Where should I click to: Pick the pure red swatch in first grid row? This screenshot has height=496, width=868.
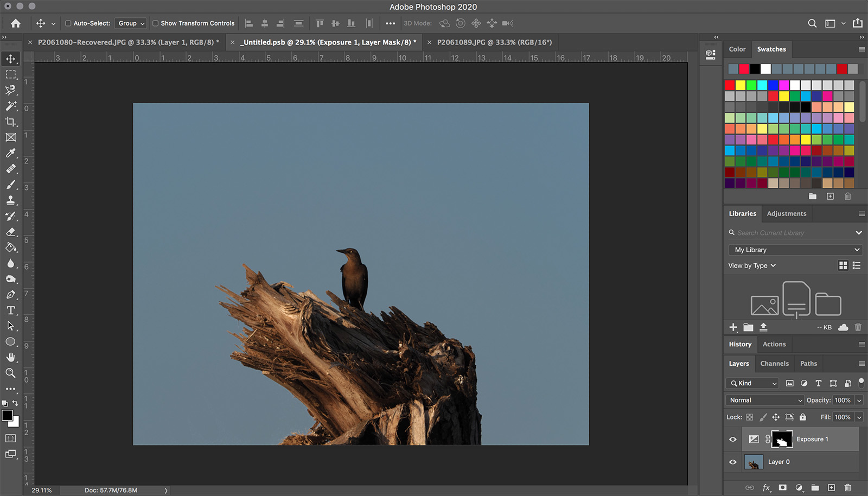(730, 85)
